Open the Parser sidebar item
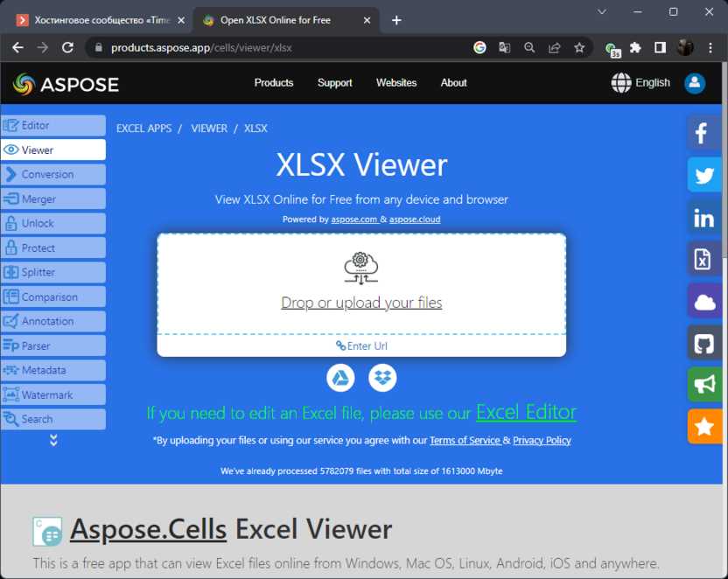728x579 pixels. [x=52, y=346]
